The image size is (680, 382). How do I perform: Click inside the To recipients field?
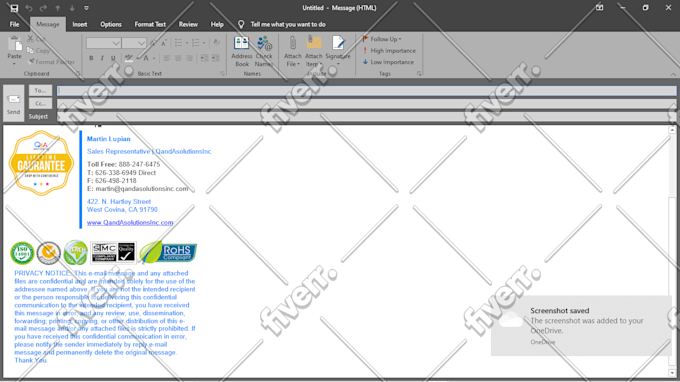(x=367, y=91)
